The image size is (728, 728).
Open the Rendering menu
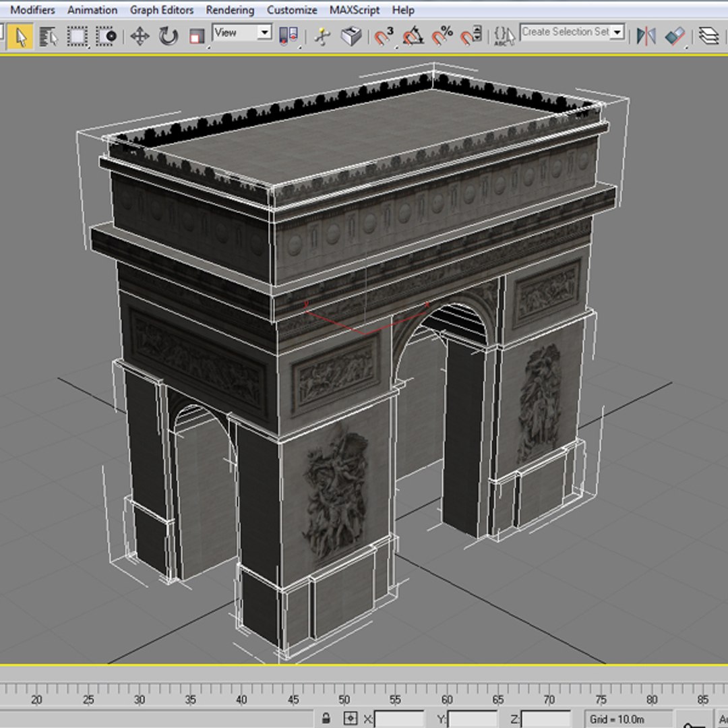(x=230, y=9)
